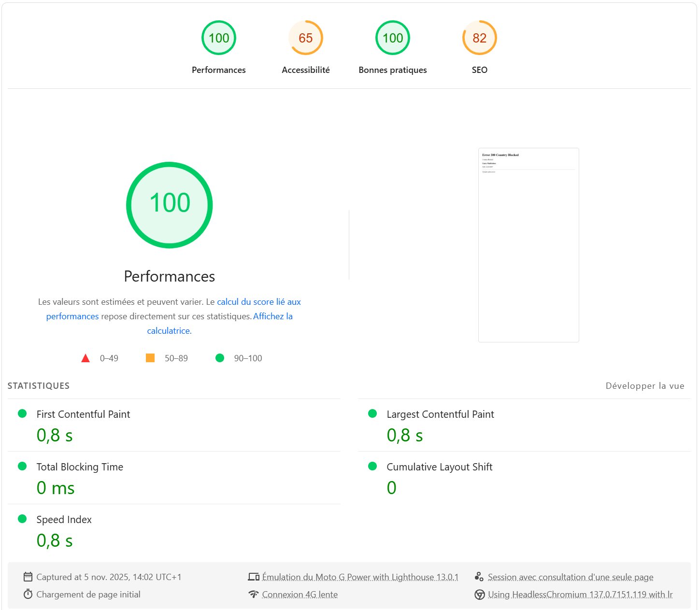Expand the statistics with Développer la vue
Image resolution: width=700 pixels, height=610 pixels.
pos(644,386)
